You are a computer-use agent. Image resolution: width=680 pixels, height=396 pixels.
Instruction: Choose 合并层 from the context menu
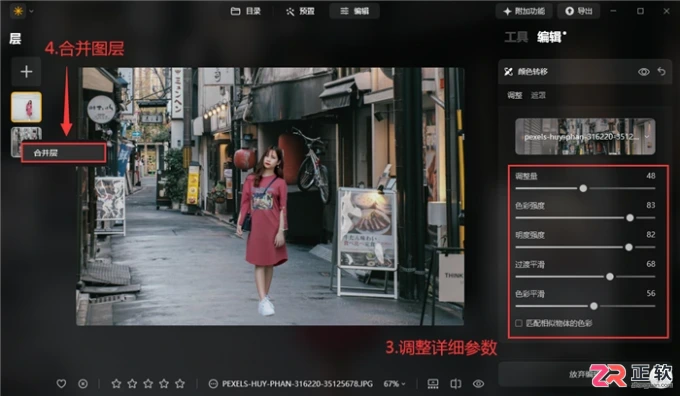pyautogui.click(x=64, y=153)
